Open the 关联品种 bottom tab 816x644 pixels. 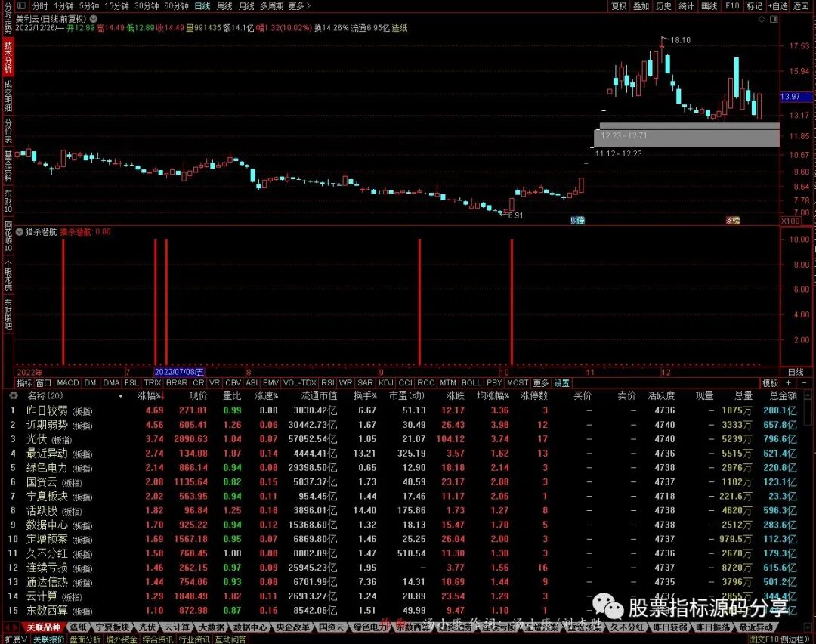(x=44, y=627)
